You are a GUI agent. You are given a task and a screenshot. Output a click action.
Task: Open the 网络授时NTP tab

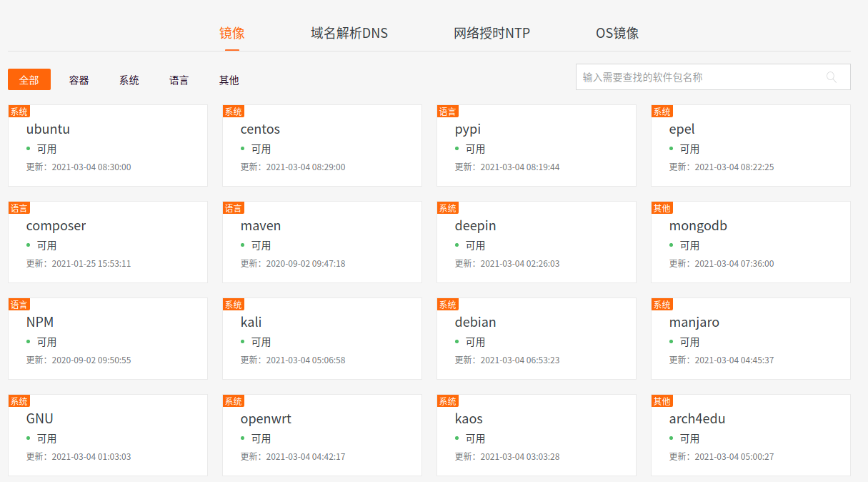pyautogui.click(x=492, y=33)
